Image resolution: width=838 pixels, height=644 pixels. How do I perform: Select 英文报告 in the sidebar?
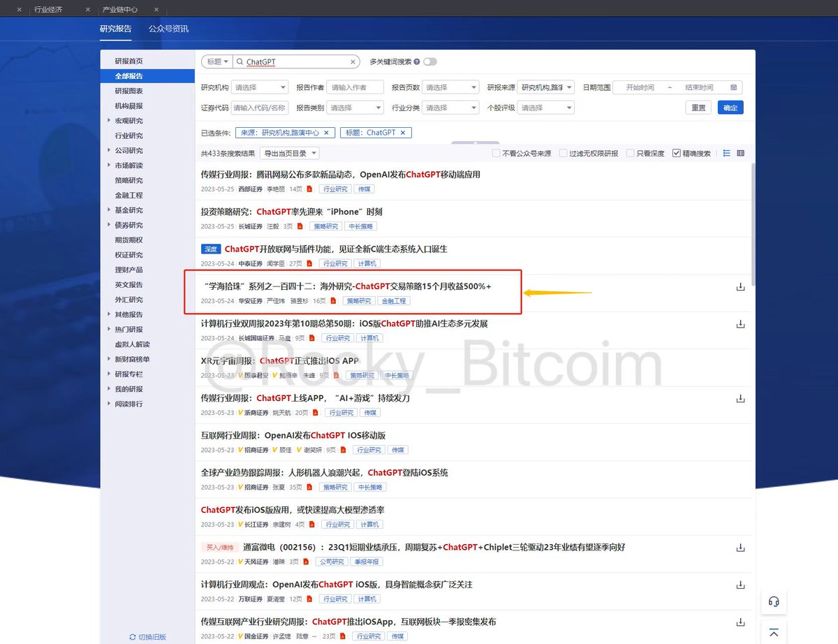(x=129, y=285)
